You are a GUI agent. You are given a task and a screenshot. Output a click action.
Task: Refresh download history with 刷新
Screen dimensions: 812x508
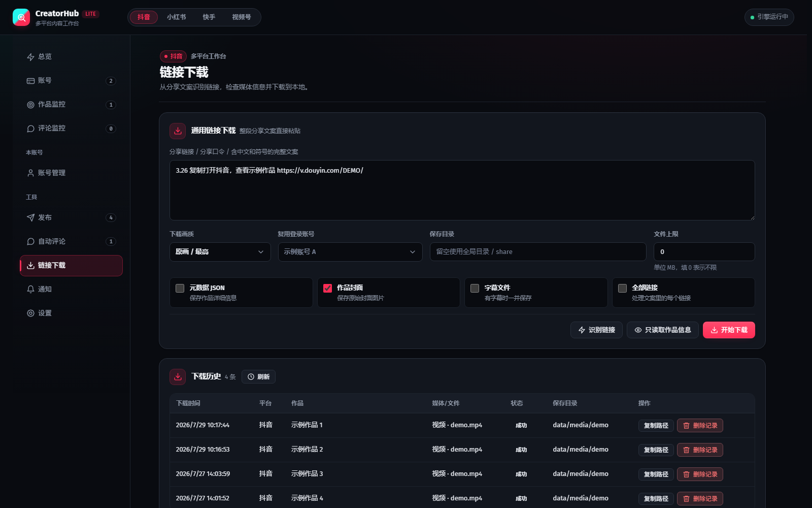(258, 377)
